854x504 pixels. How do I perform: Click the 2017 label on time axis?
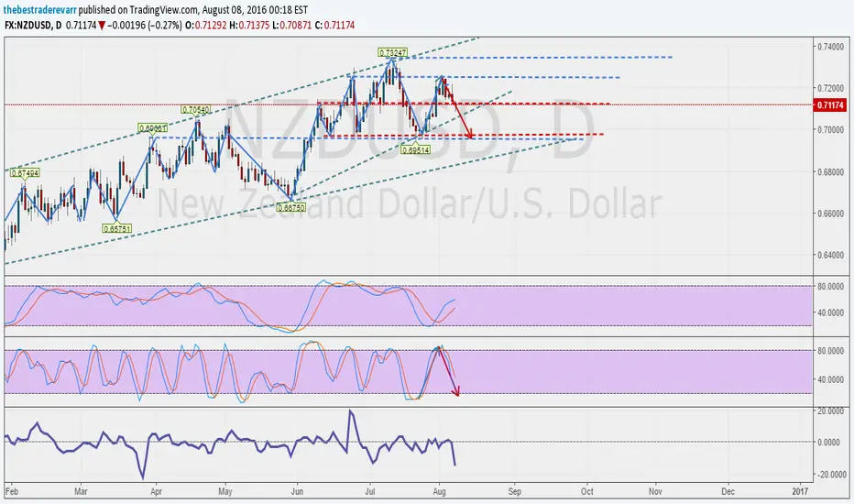[x=800, y=491]
